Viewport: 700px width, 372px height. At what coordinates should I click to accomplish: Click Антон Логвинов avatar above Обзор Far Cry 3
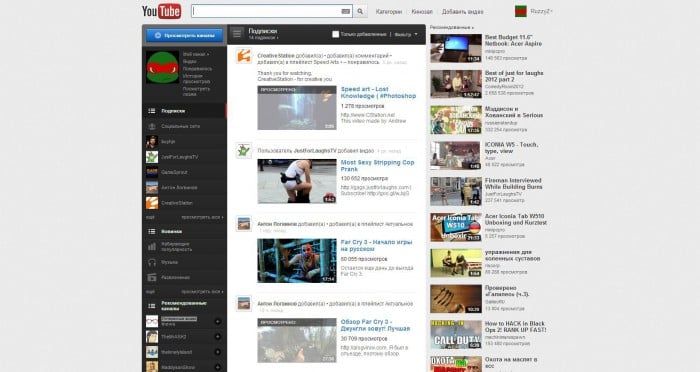pos(244,304)
